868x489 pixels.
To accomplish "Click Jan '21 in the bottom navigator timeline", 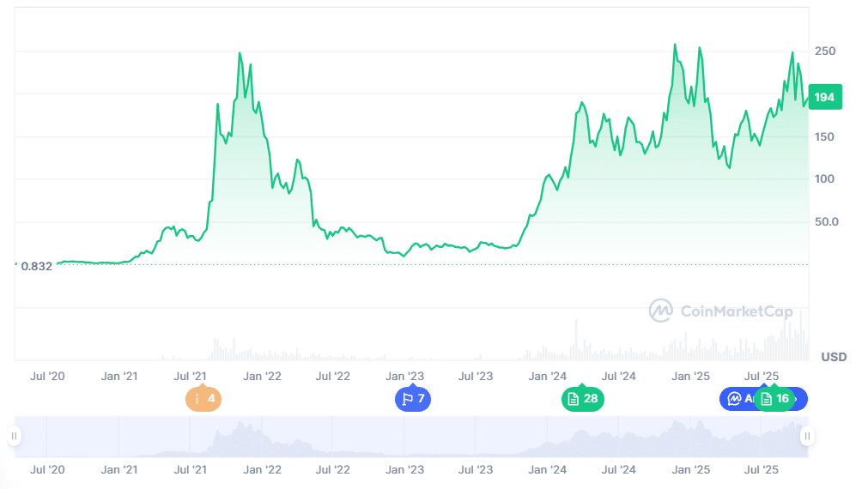I will click(x=119, y=470).
